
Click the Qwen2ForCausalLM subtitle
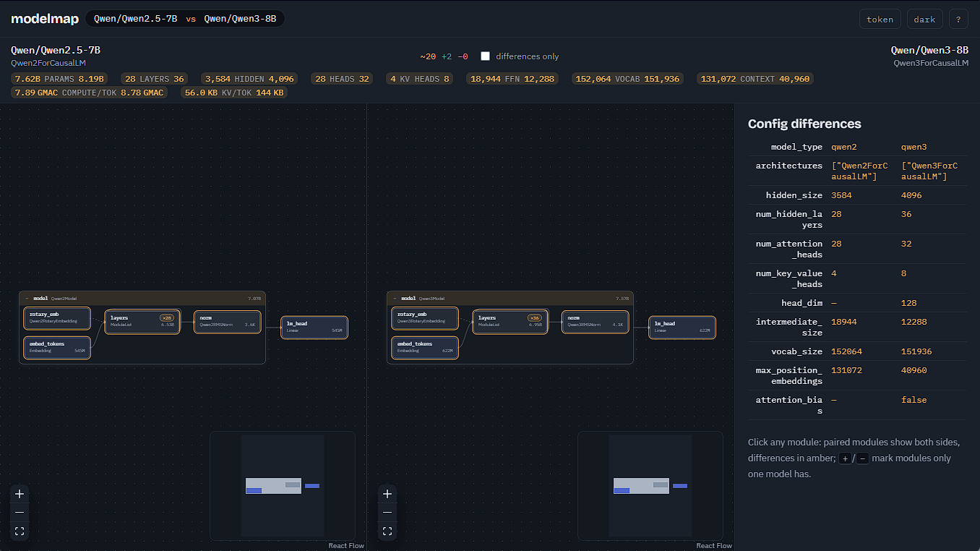[48, 63]
